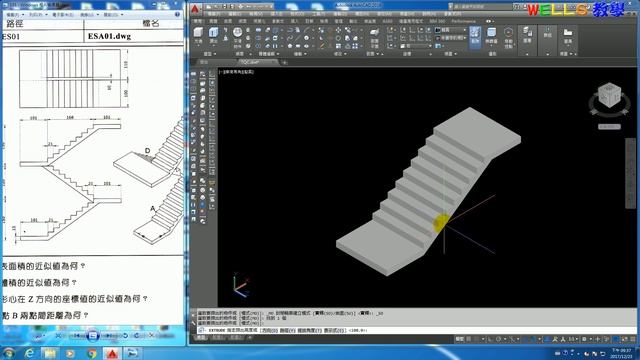Expand the Section (剖面) panel
The image size is (640, 360).
[x=373, y=54]
